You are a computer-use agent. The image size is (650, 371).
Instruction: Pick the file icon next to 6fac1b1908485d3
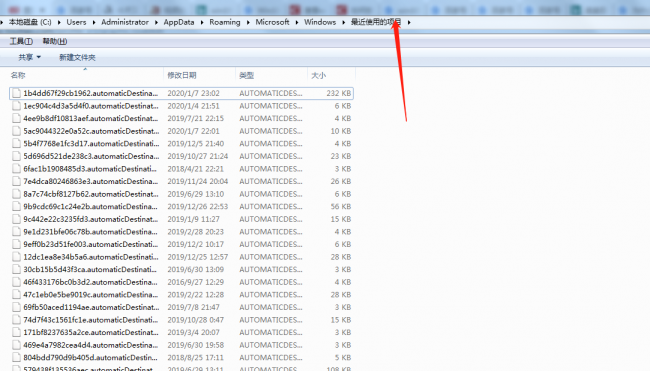(16, 169)
